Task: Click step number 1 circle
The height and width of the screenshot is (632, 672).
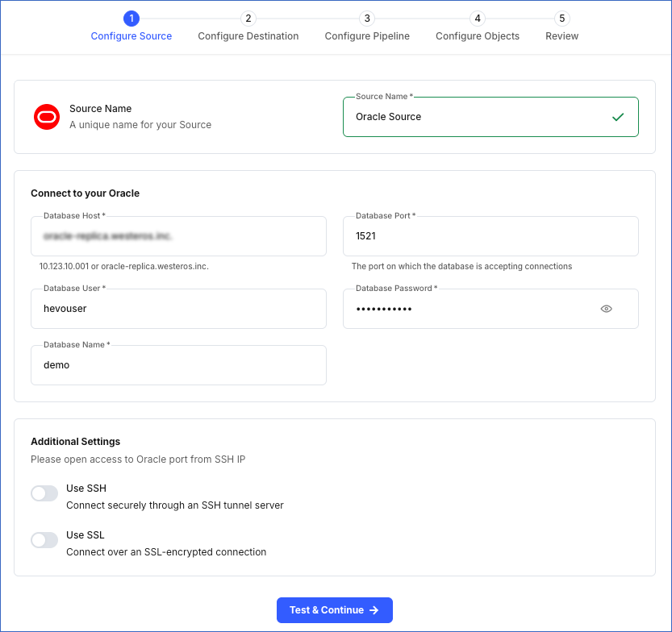Action: pyautogui.click(x=131, y=19)
